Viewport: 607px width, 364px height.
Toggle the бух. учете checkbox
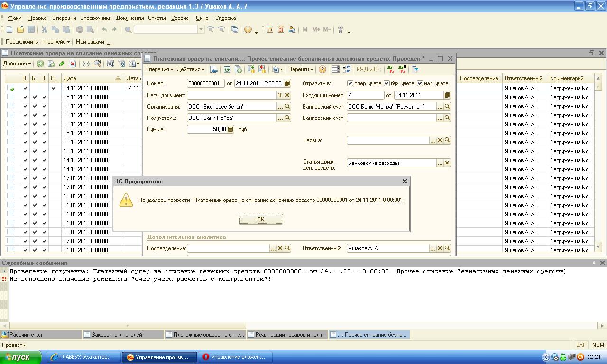pos(386,83)
